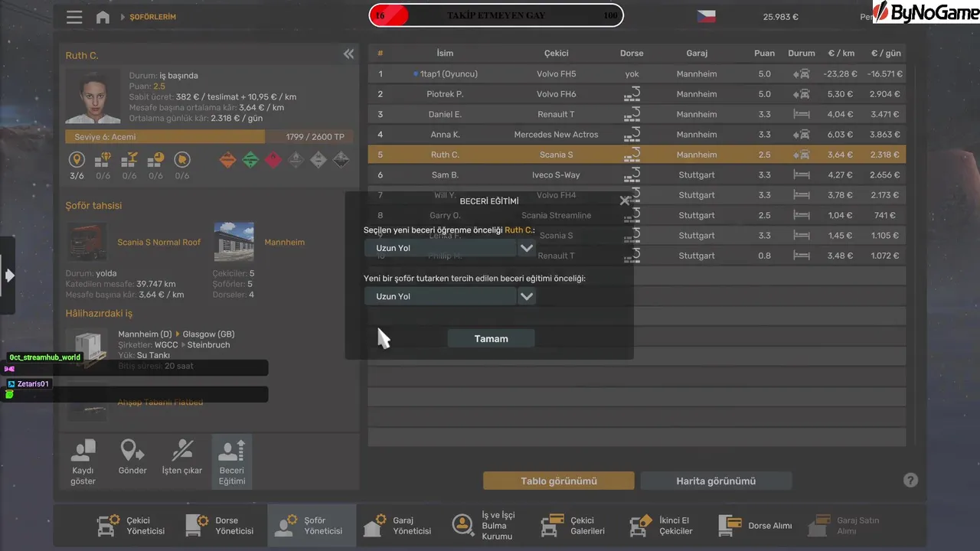The image size is (980, 551).
Task: Click the Mannheim garage thumbnail
Action: pyautogui.click(x=234, y=242)
